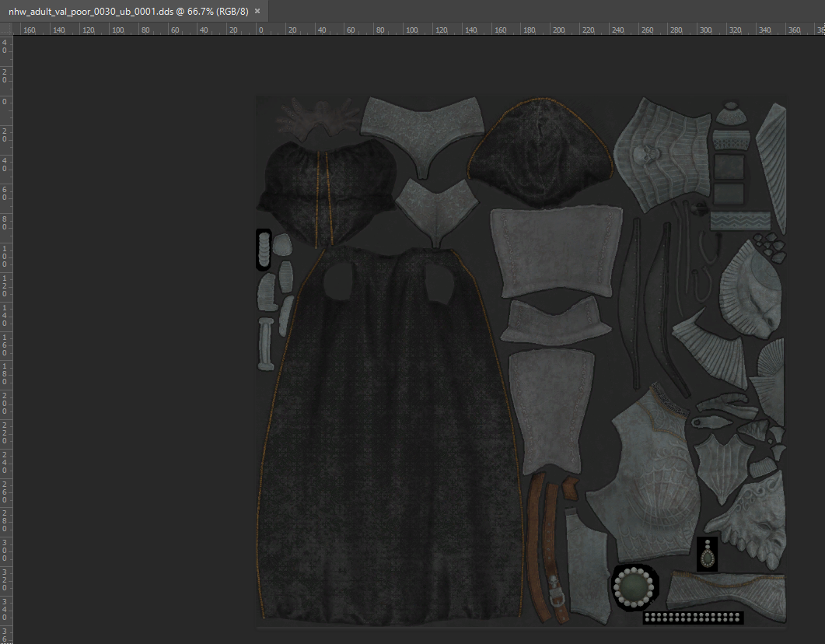This screenshot has height=644, width=825.
Task: Click the 300 mark on horizontal ruler
Action: (x=705, y=30)
